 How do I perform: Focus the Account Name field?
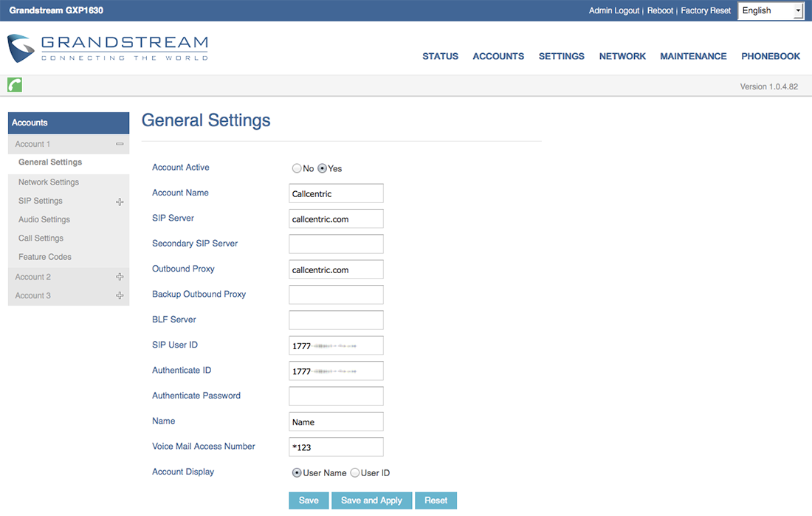(336, 193)
